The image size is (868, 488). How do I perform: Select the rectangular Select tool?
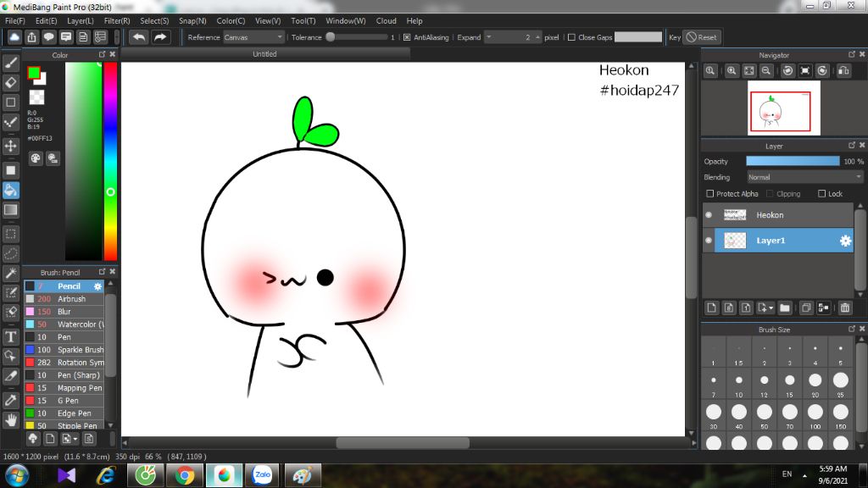point(10,234)
